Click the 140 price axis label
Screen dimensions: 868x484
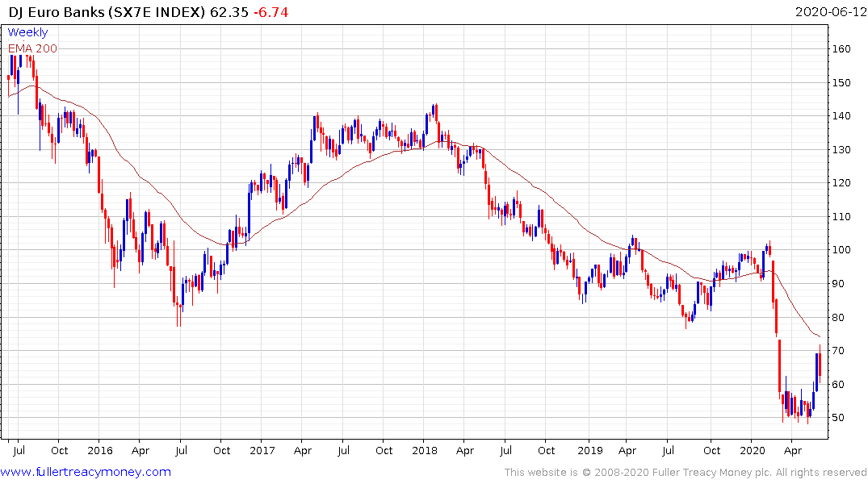tap(841, 116)
